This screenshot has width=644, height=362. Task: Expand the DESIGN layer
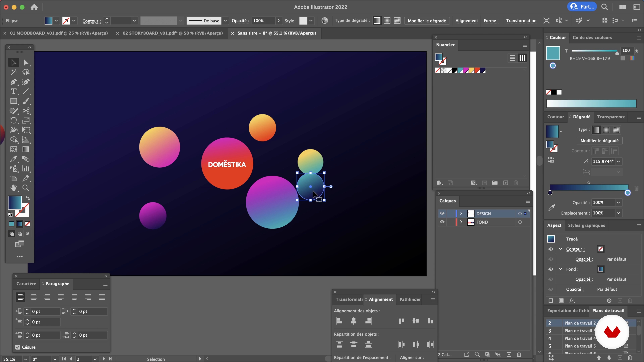[461, 213]
